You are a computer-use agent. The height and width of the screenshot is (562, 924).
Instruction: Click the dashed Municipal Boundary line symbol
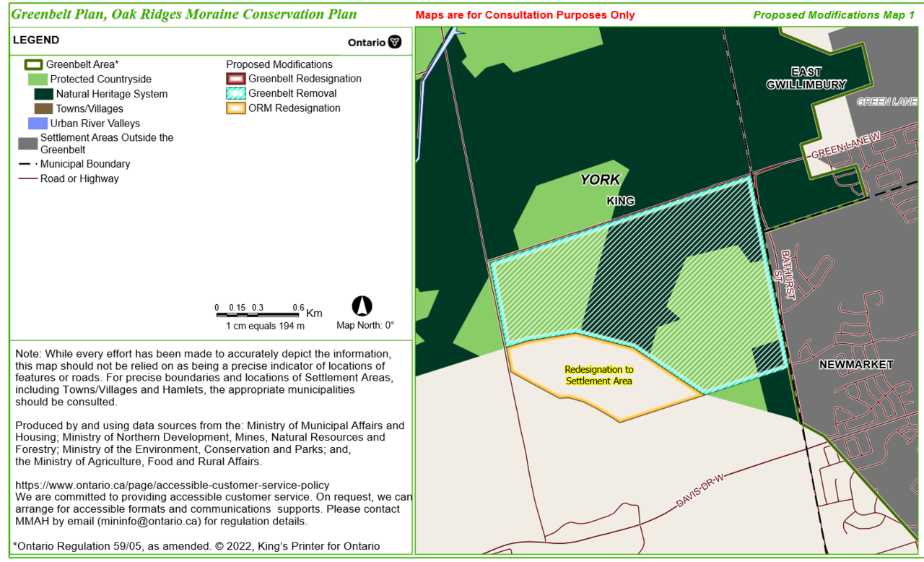tap(27, 164)
